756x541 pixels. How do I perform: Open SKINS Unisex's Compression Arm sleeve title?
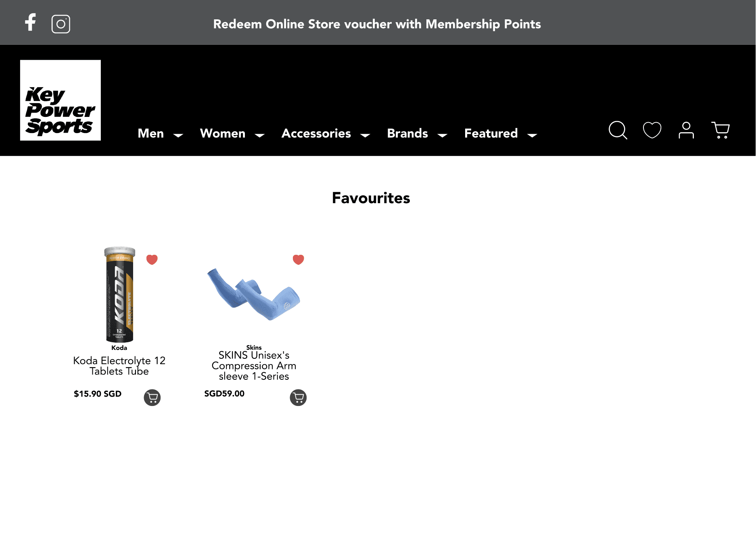[254, 366]
